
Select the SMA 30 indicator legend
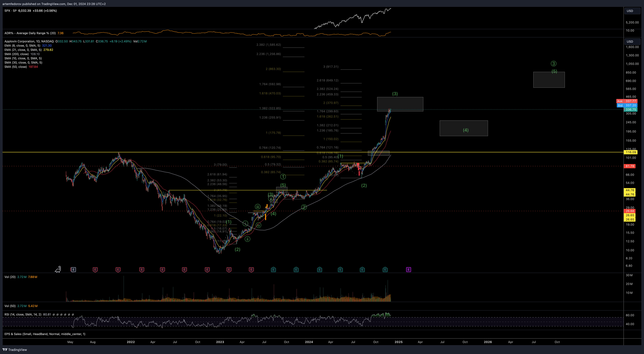click(x=23, y=63)
